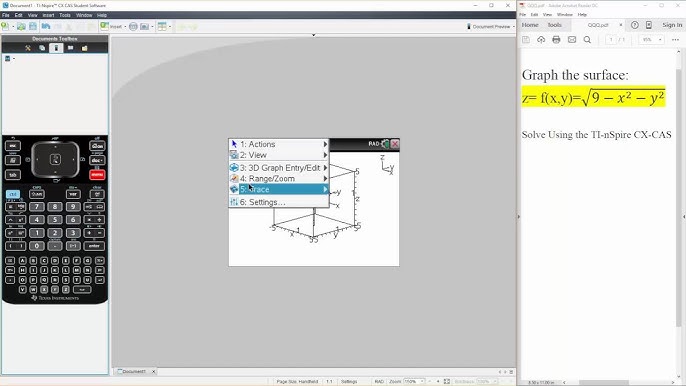Click the page layout icon
Image resolution: width=686 pixels, height=386 pixels.
tap(162, 26)
